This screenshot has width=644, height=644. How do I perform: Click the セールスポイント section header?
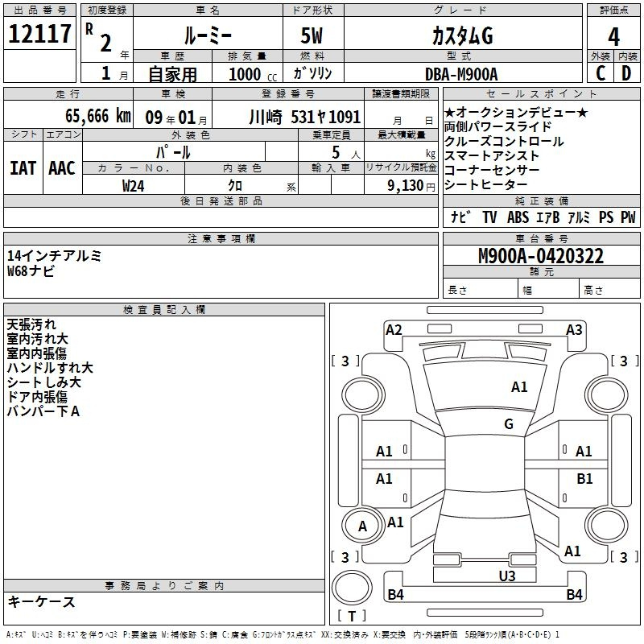541,94
